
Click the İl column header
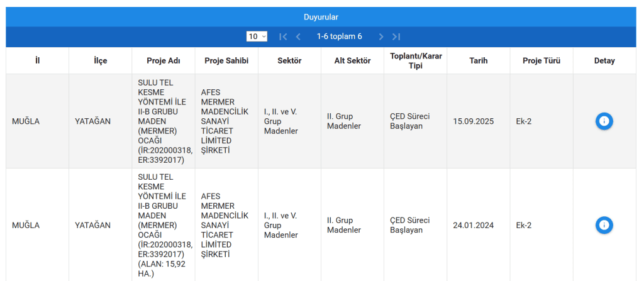(38, 61)
